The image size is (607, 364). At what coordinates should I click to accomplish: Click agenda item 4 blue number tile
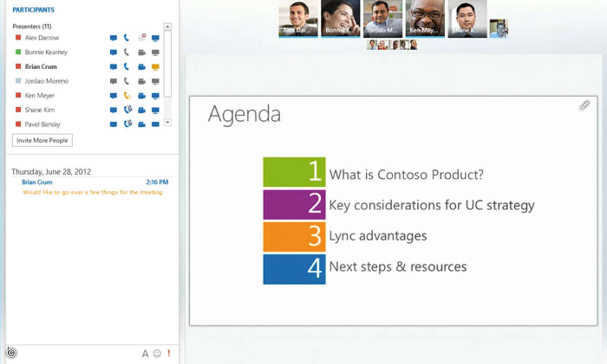pyautogui.click(x=294, y=269)
